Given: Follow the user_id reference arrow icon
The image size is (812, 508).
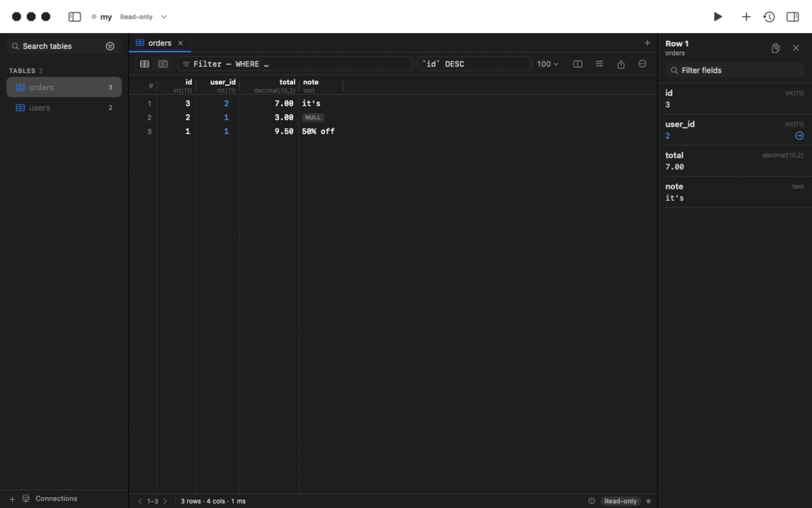Looking at the screenshot, I should coord(799,136).
